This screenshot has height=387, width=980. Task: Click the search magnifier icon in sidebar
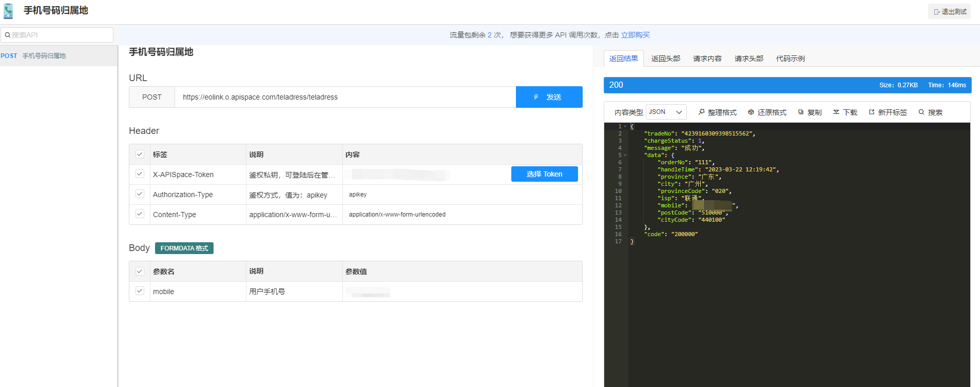pyautogui.click(x=8, y=35)
